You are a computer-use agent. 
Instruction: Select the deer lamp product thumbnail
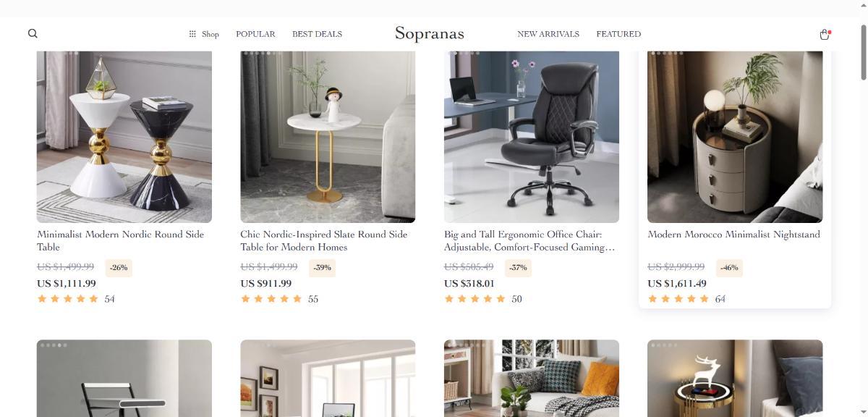(x=735, y=378)
